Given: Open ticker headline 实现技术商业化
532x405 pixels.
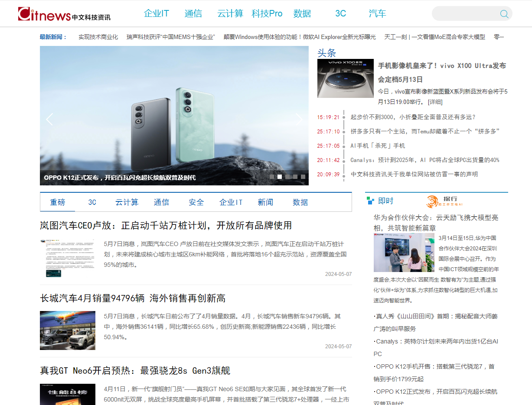Looking at the screenshot, I should 98,37.
